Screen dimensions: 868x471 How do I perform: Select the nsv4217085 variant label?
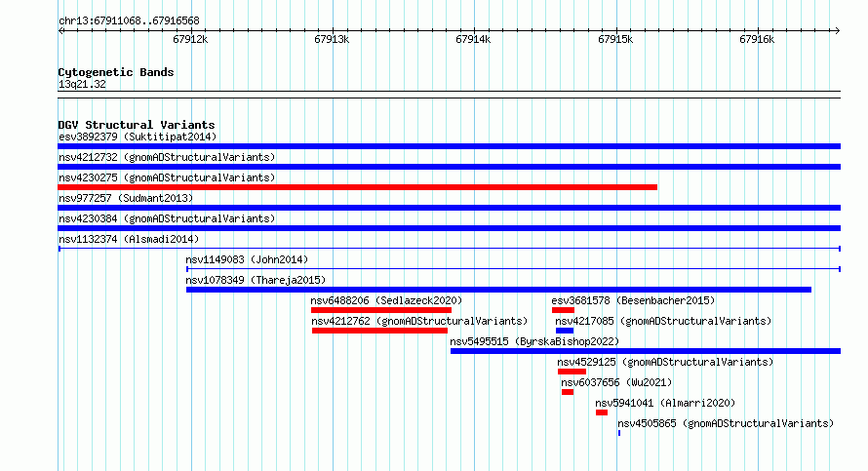pos(663,321)
